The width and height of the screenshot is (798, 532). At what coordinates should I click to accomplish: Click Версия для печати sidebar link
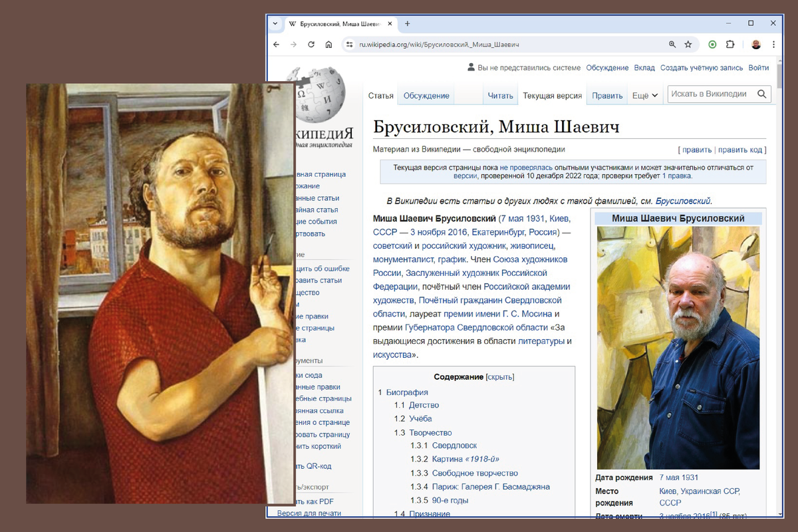[309, 513]
